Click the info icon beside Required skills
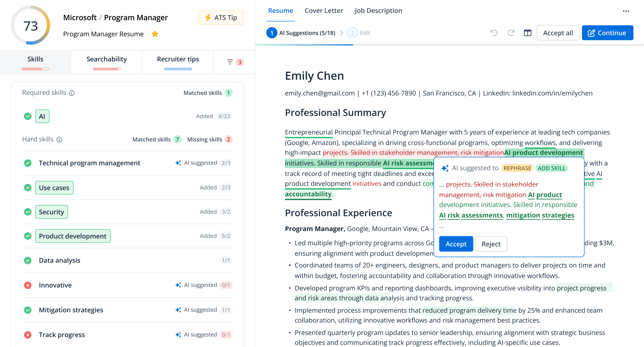This screenshot has width=644, height=347. [x=72, y=93]
